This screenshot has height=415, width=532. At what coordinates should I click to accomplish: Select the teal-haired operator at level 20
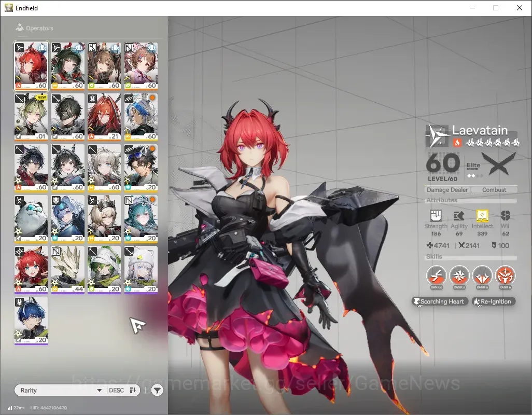coord(141,219)
